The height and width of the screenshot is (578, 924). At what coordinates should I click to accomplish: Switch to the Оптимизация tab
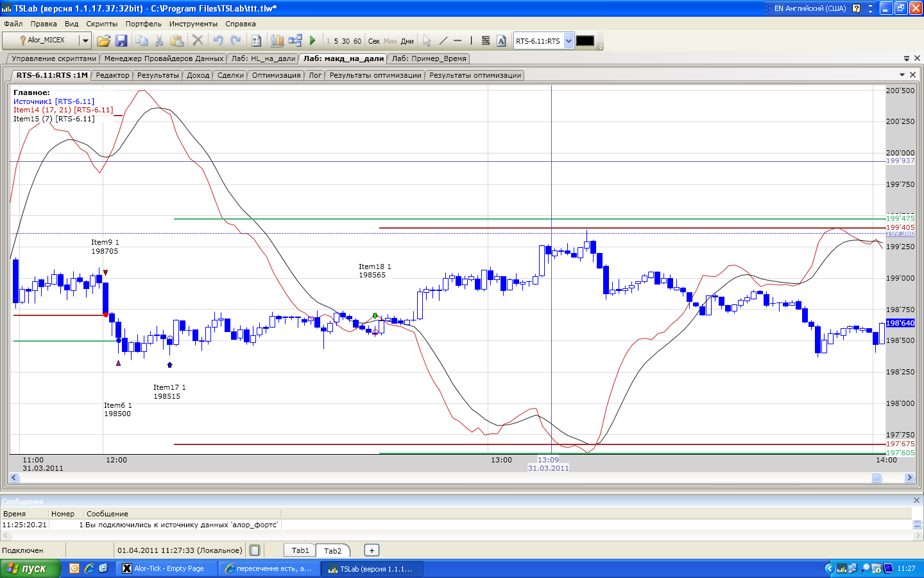pos(276,75)
